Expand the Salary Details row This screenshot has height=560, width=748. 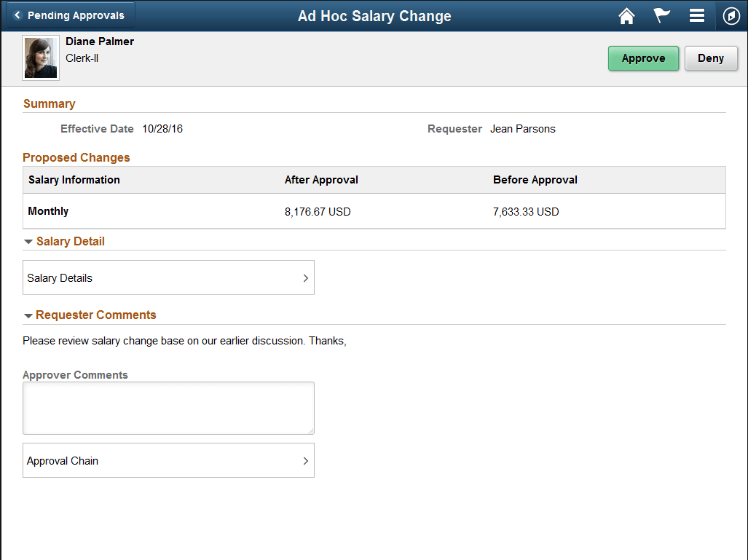(168, 277)
